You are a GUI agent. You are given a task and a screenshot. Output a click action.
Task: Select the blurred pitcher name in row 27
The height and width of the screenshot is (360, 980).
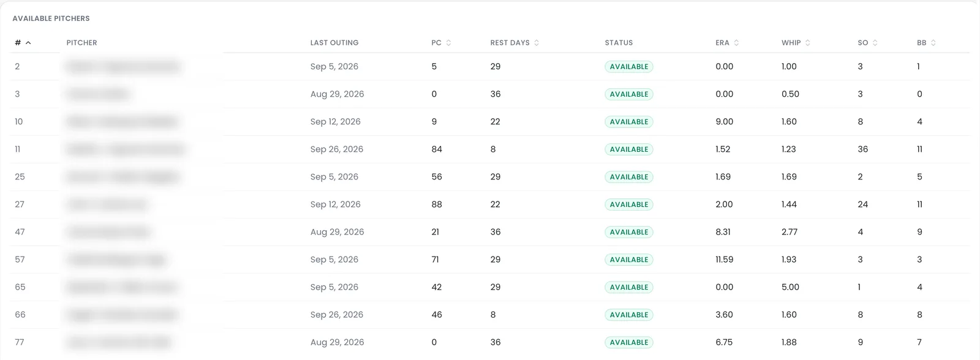click(x=107, y=204)
